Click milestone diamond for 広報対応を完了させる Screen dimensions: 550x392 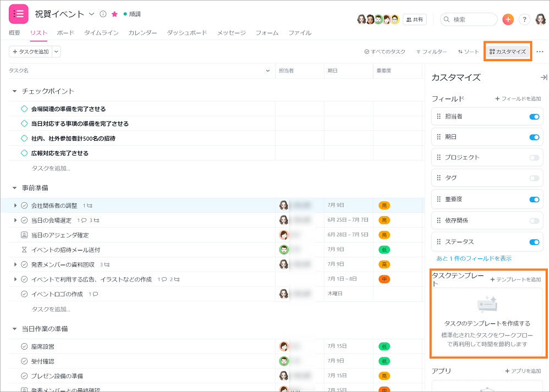(24, 153)
